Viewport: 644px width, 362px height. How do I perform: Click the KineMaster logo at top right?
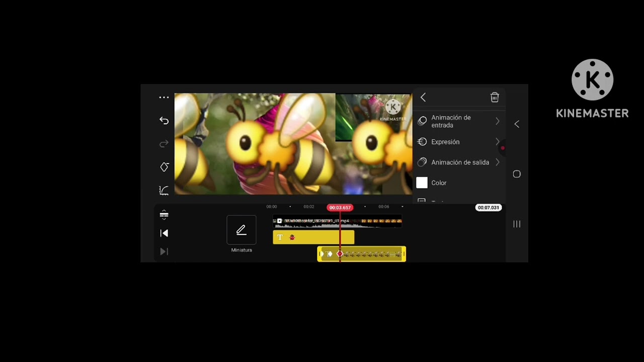(x=592, y=88)
